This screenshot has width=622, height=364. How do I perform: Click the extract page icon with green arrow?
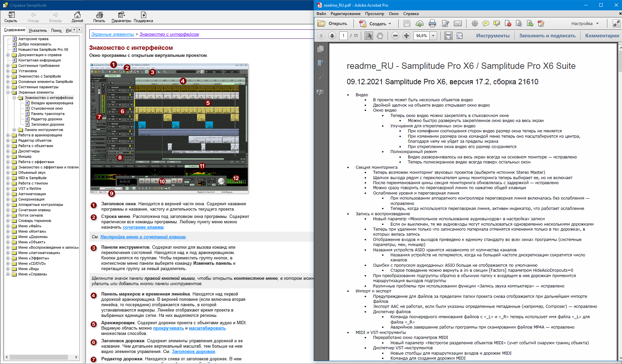530,23
